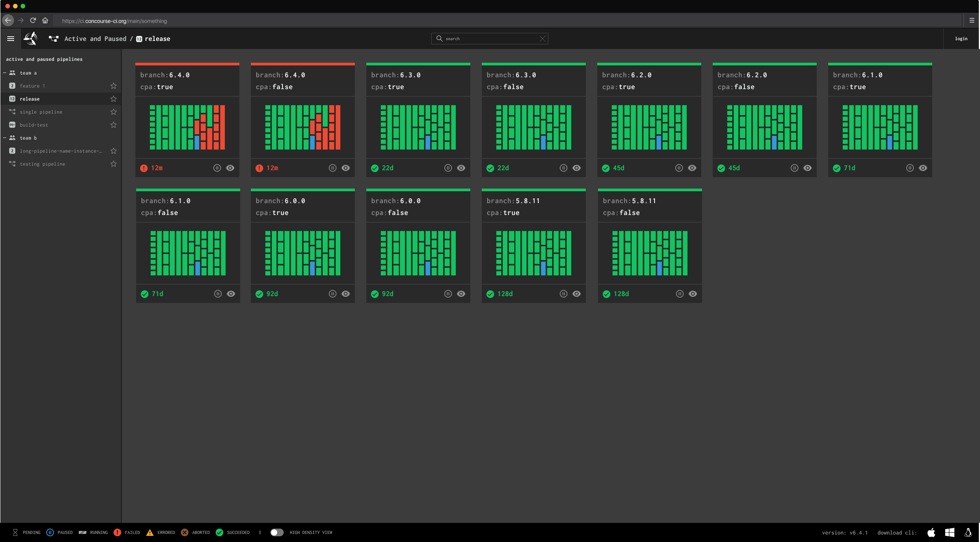Collapse the team b group
The height and width of the screenshot is (542, 980).
[x=4, y=138]
